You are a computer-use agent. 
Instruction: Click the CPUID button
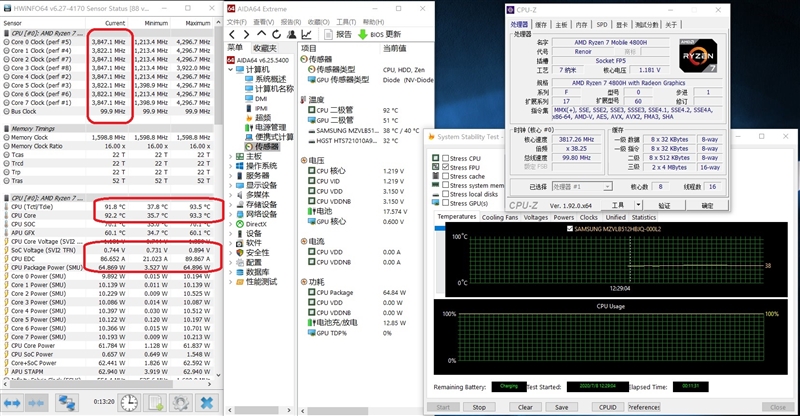608,407
